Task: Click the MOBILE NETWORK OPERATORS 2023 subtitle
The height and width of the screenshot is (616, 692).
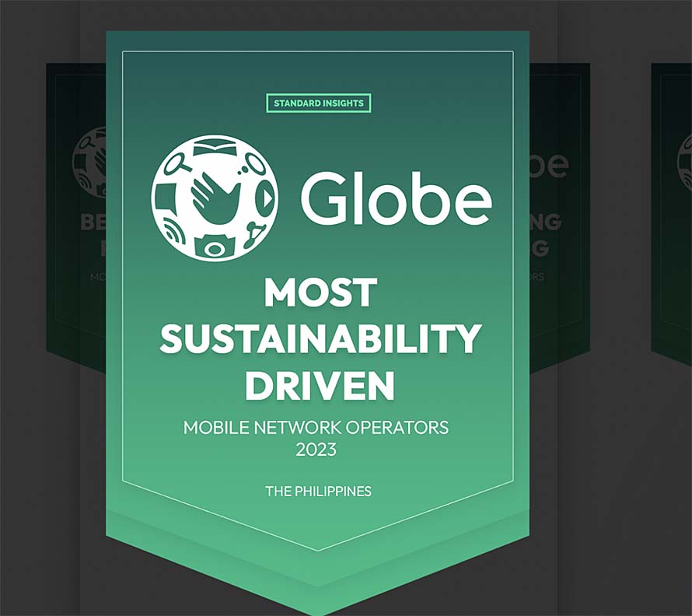Action: [316, 438]
